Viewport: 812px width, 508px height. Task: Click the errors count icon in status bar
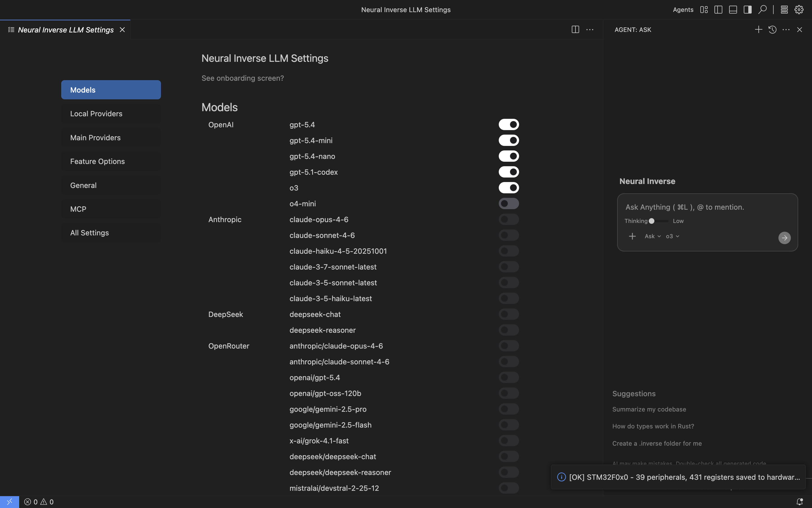pos(31,502)
